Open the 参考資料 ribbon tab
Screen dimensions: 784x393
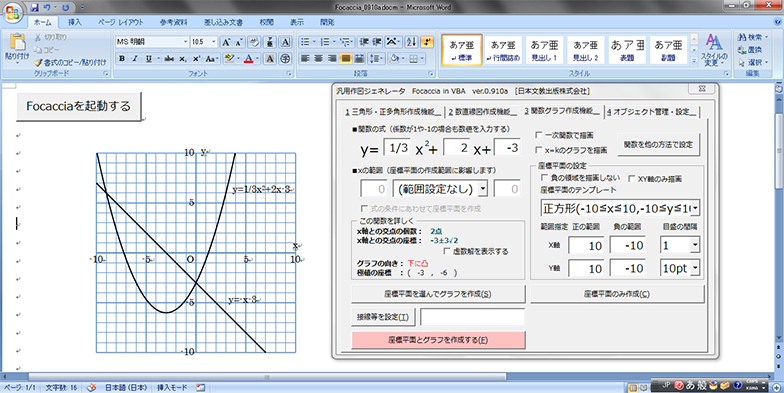(x=174, y=22)
